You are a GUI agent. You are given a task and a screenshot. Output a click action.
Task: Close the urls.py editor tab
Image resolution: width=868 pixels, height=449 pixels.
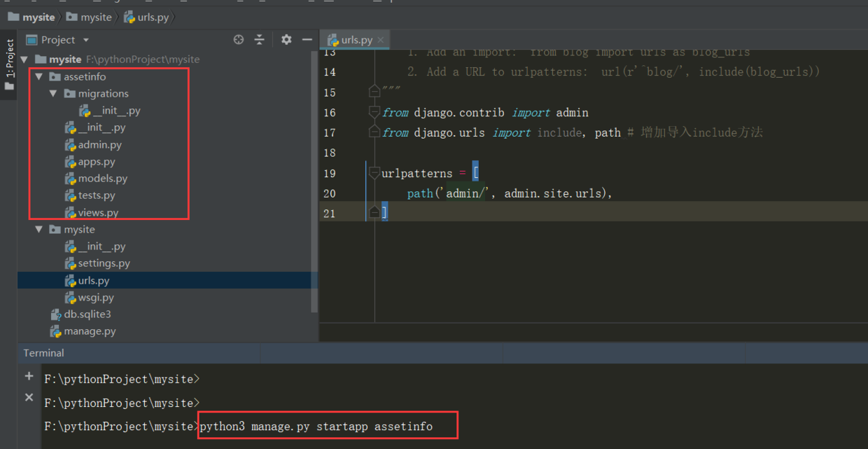pyautogui.click(x=381, y=40)
